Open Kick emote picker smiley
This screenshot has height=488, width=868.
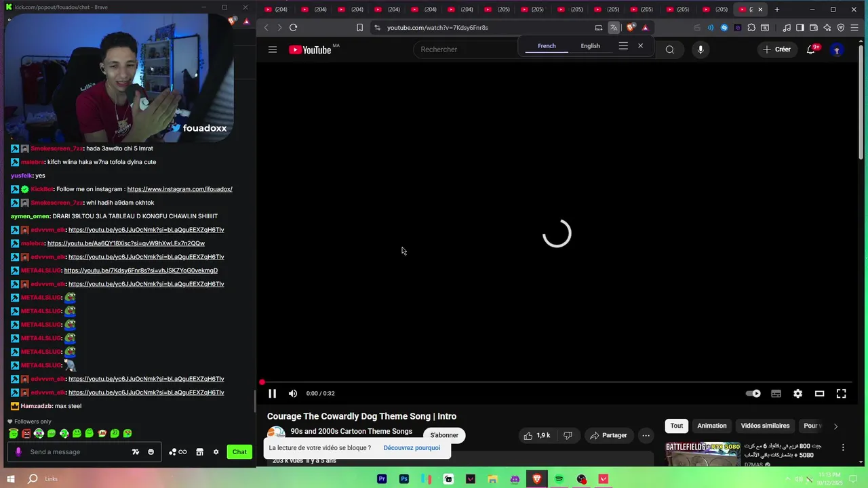[x=151, y=452]
